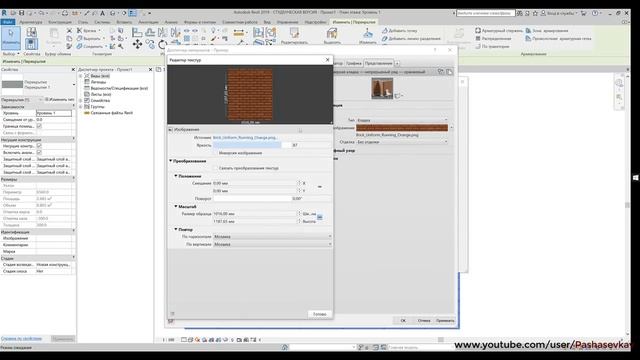Click the link proportions icon next to sample size
The image size is (640, 360).
(320, 217)
